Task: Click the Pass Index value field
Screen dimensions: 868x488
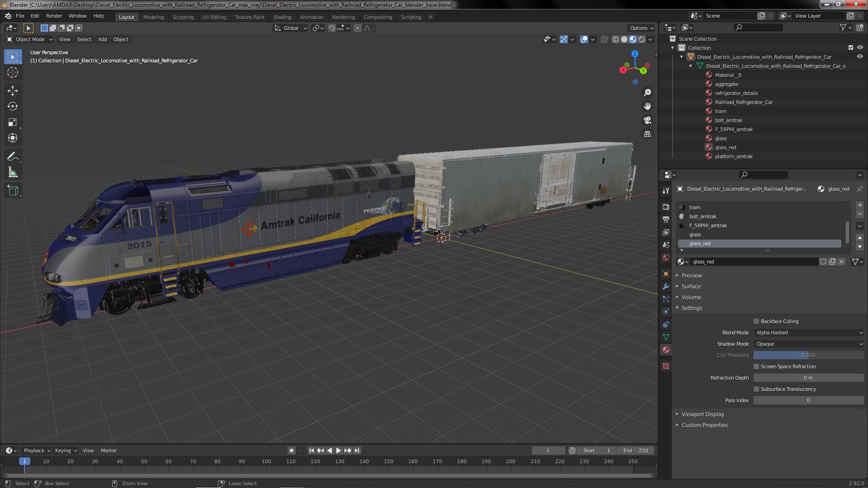Action: tap(809, 400)
